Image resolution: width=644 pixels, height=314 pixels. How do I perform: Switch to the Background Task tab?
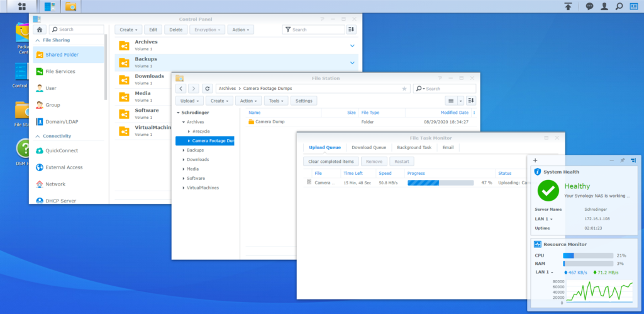pos(414,147)
